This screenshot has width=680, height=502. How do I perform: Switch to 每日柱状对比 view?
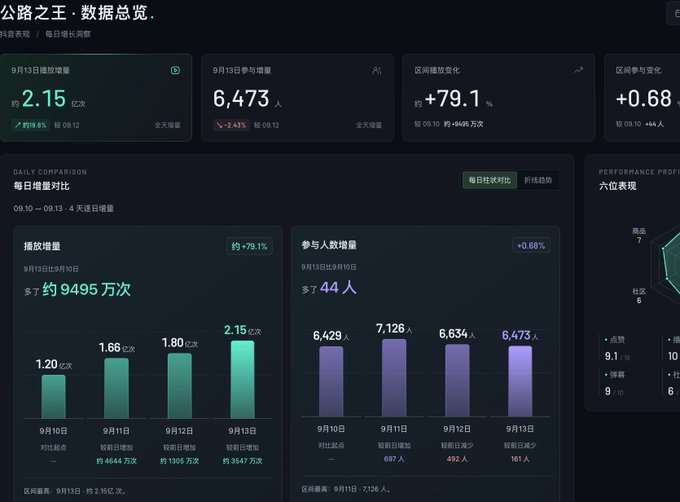[490, 180]
